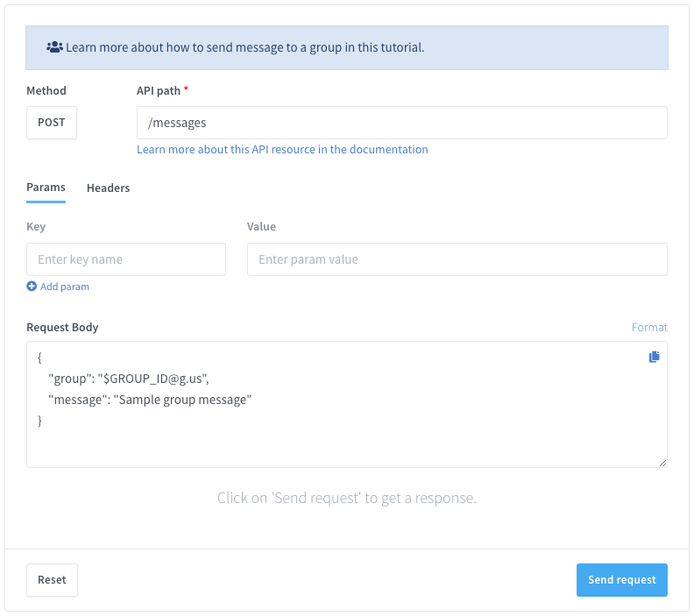Select the 'Enter param value' field
Screen dimensions: 694x616
click(x=457, y=259)
